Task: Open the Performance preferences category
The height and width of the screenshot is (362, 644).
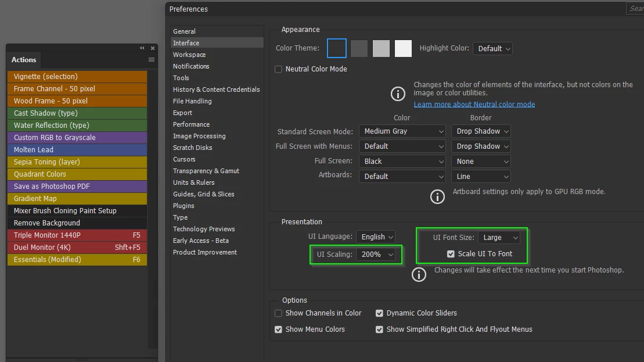Action: click(x=217, y=124)
